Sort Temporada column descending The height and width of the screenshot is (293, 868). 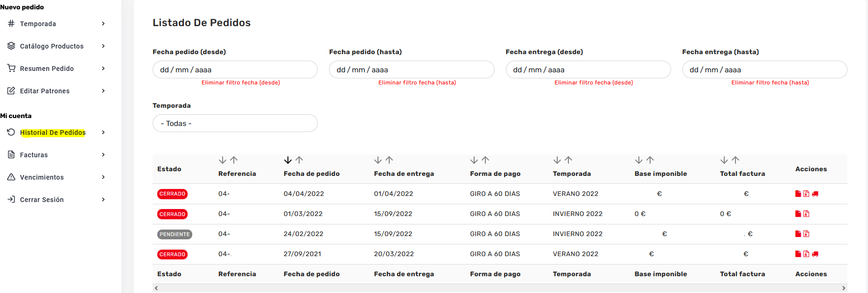[557, 160]
